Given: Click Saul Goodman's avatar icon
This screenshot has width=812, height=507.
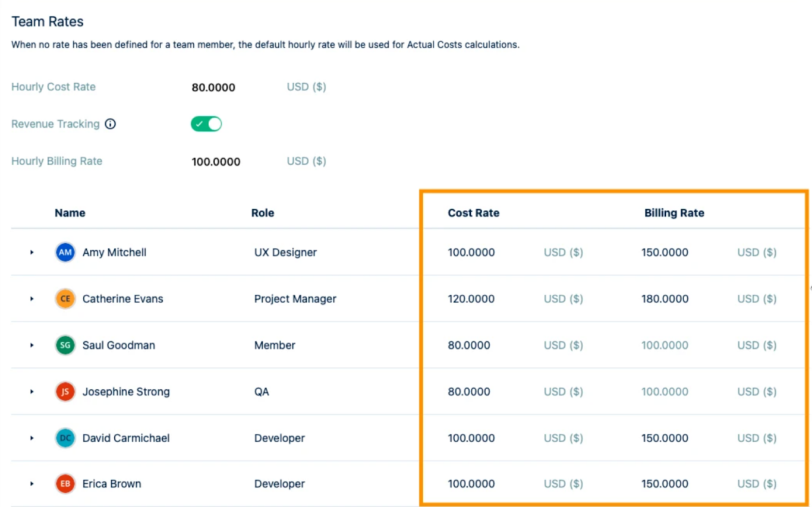Looking at the screenshot, I should [65, 345].
